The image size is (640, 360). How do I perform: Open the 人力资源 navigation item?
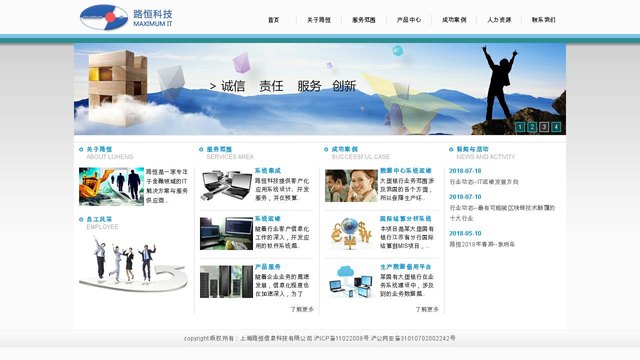499,20
